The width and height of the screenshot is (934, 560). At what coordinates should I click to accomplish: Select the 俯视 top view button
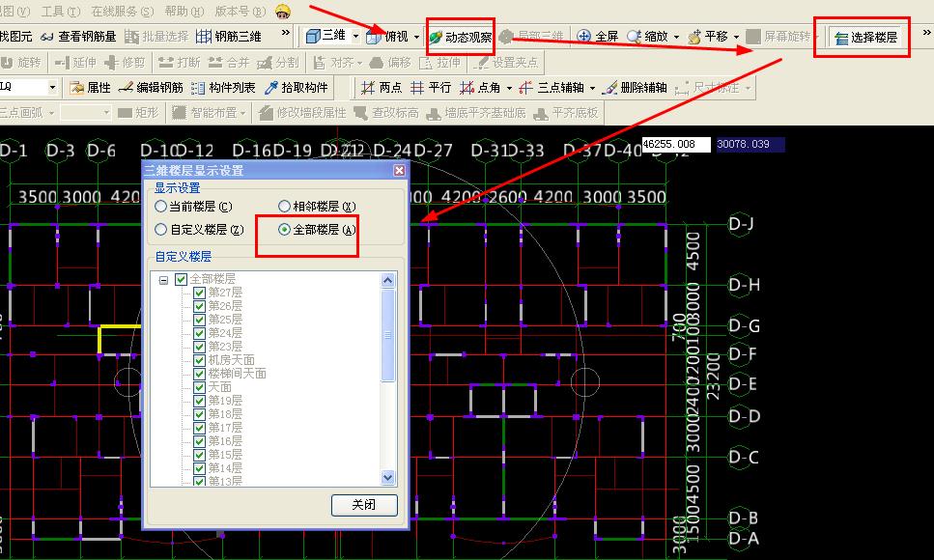click(387, 37)
